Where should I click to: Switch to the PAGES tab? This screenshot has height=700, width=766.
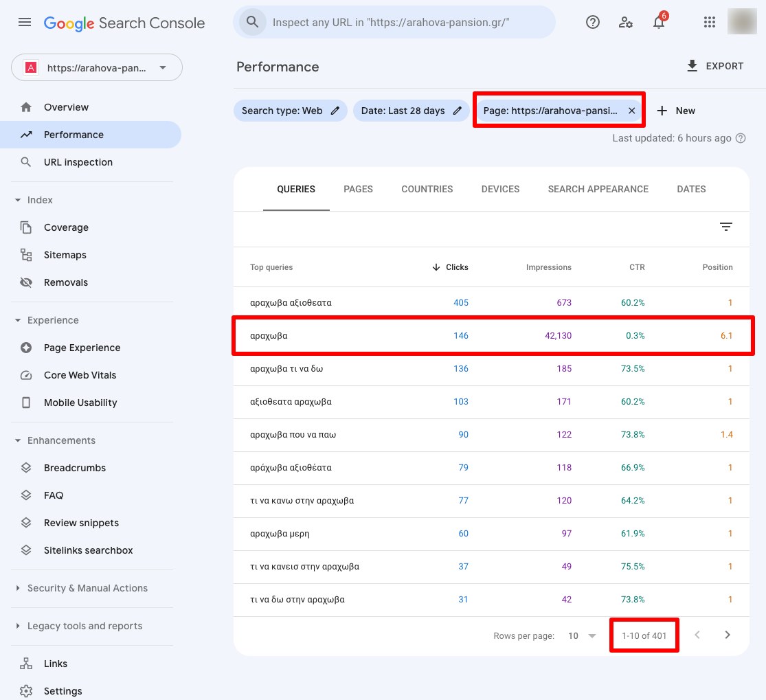pos(358,190)
